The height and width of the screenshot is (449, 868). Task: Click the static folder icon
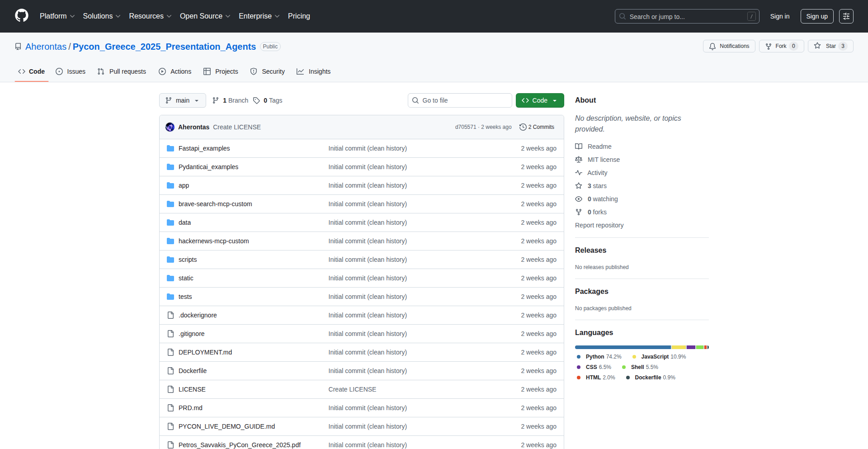170,278
